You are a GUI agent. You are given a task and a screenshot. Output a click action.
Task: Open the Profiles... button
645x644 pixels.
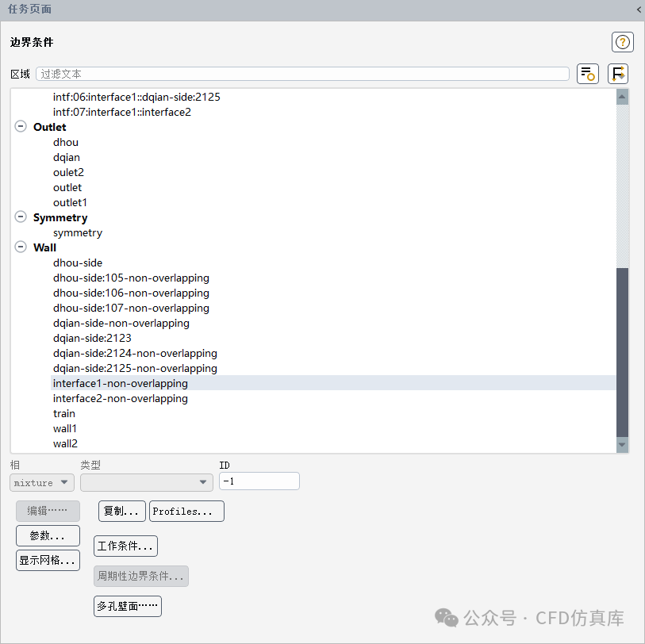pos(186,512)
